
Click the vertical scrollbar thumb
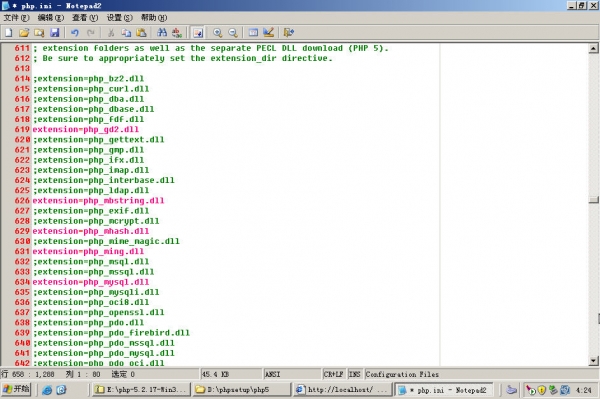[593, 200]
